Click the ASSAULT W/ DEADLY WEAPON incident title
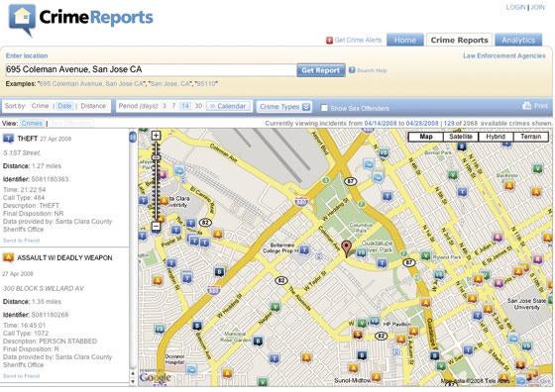The image size is (555, 392). tap(64, 257)
